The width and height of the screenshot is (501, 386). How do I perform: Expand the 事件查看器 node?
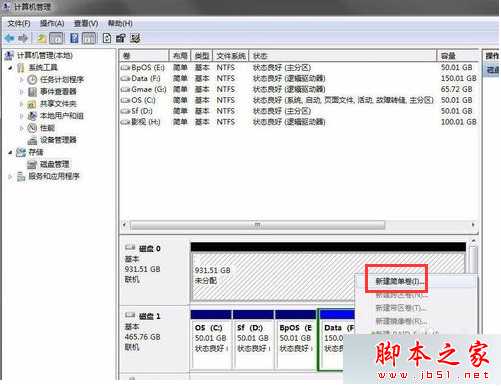21,92
